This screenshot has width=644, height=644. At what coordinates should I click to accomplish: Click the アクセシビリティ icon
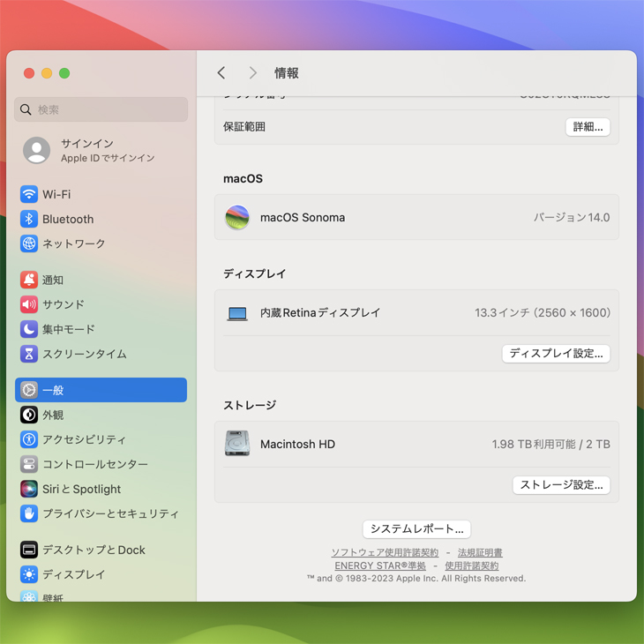tap(29, 439)
